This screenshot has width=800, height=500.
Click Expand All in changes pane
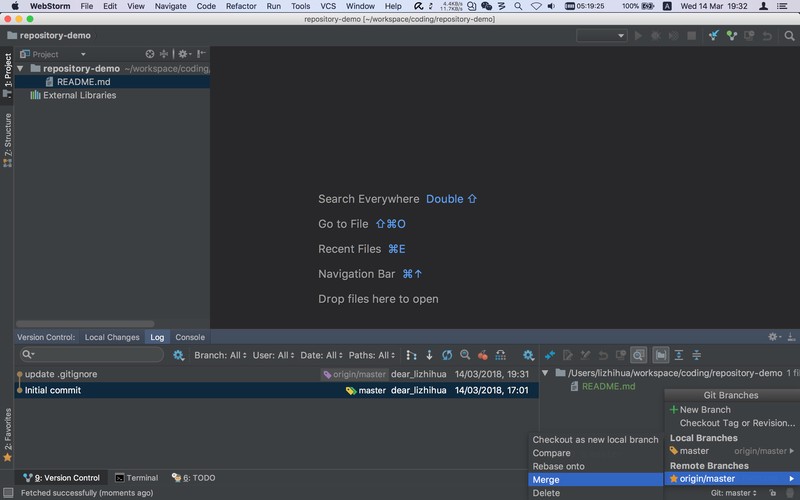(x=679, y=355)
